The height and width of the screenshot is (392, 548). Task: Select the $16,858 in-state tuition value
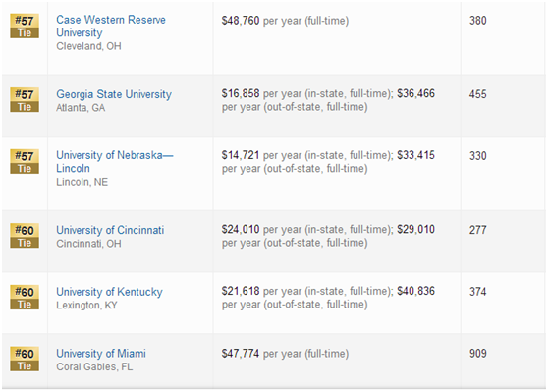[241, 93]
